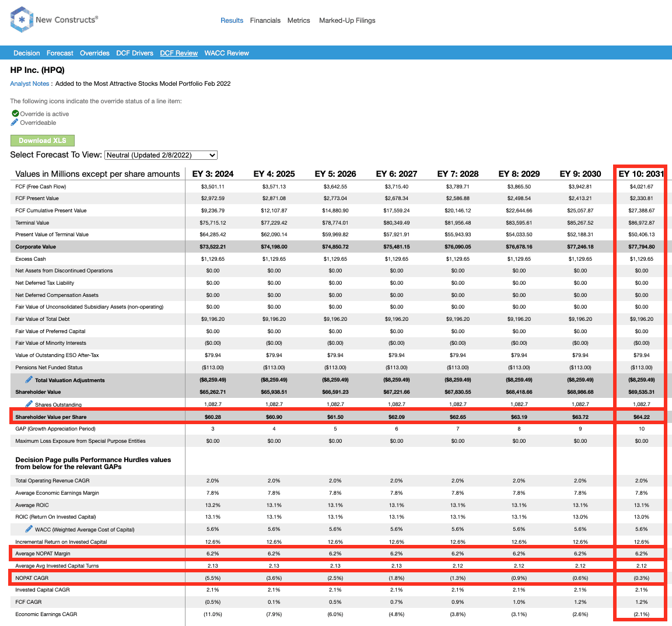672x626 pixels.
Task: Click the Average Avg Invested Capital Turns label
Action: coord(57,565)
